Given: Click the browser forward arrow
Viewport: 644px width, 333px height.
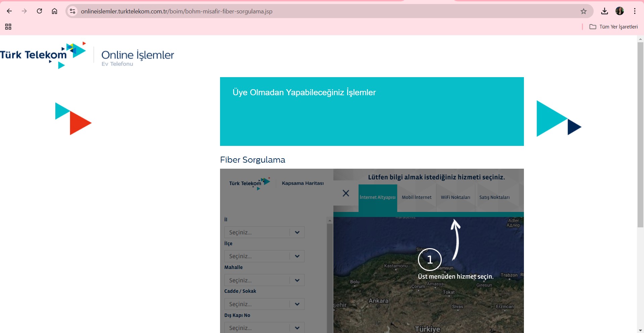Looking at the screenshot, I should [24, 11].
